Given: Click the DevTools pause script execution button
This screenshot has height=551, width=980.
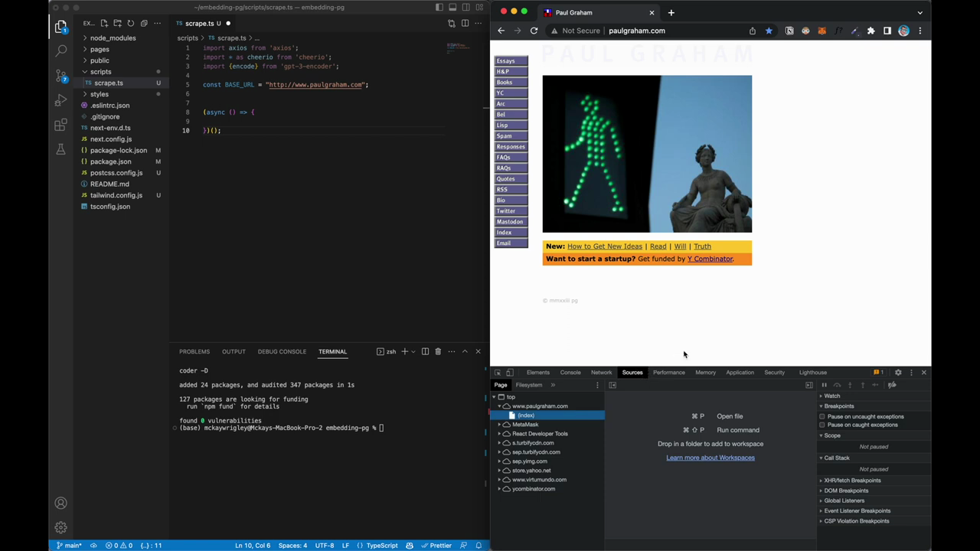Looking at the screenshot, I should (x=825, y=385).
